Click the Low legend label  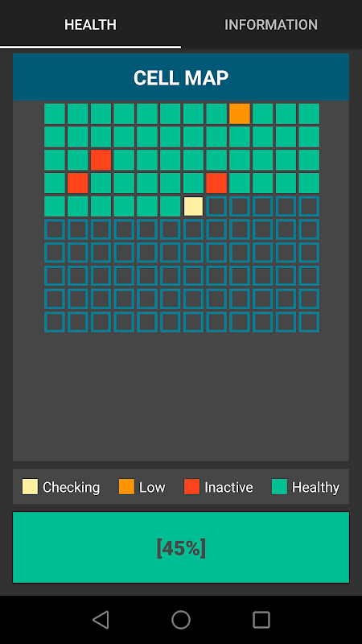pyautogui.click(x=152, y=488)
